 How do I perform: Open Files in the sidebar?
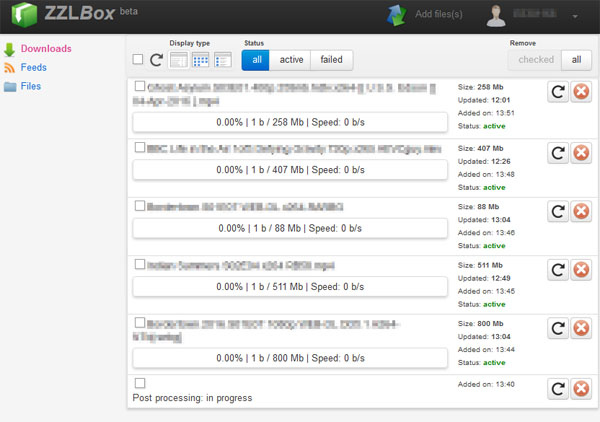coord(32,86)
